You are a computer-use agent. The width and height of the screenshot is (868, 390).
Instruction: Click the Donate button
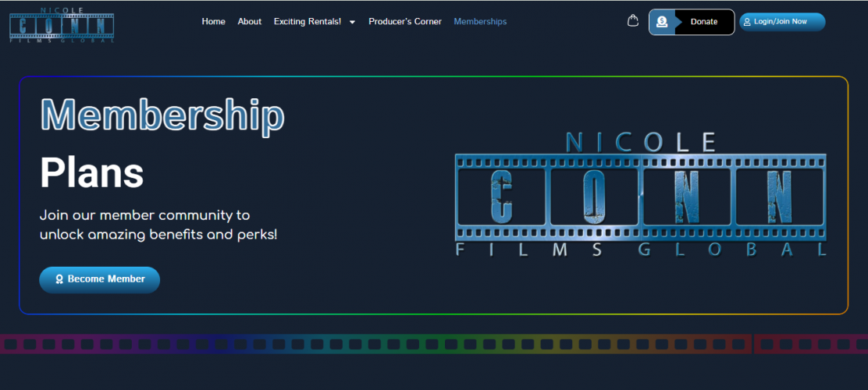(x=692, y=22)
